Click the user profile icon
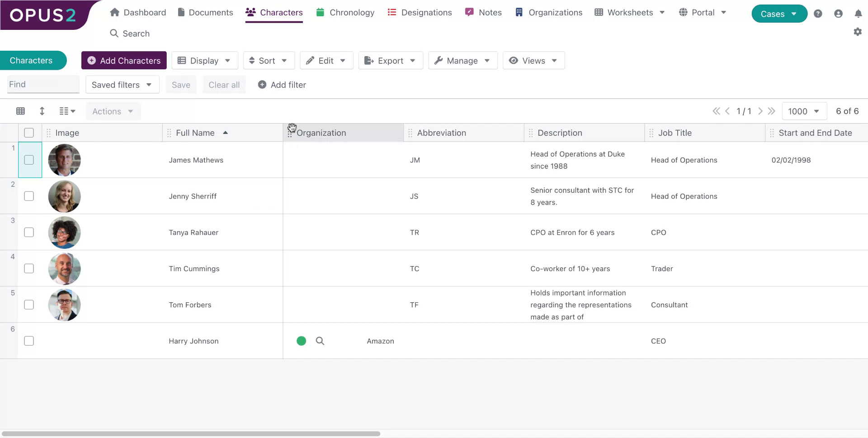 click(838, 14)
